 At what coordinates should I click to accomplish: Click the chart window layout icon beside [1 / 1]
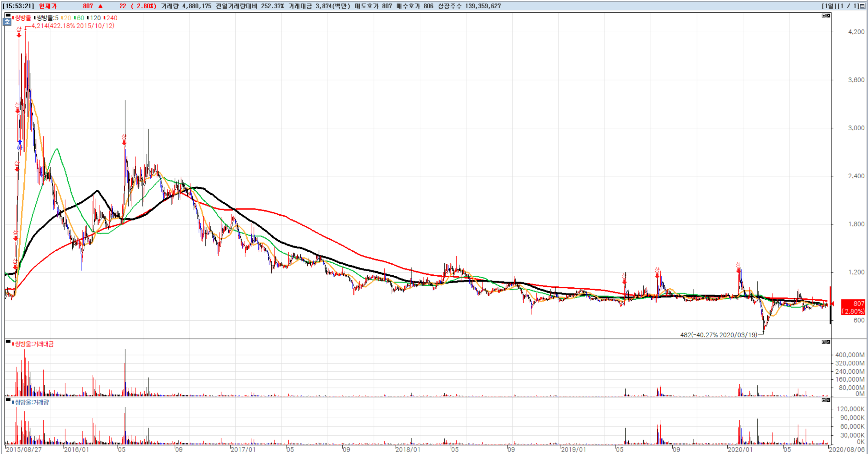click(862, 6)
